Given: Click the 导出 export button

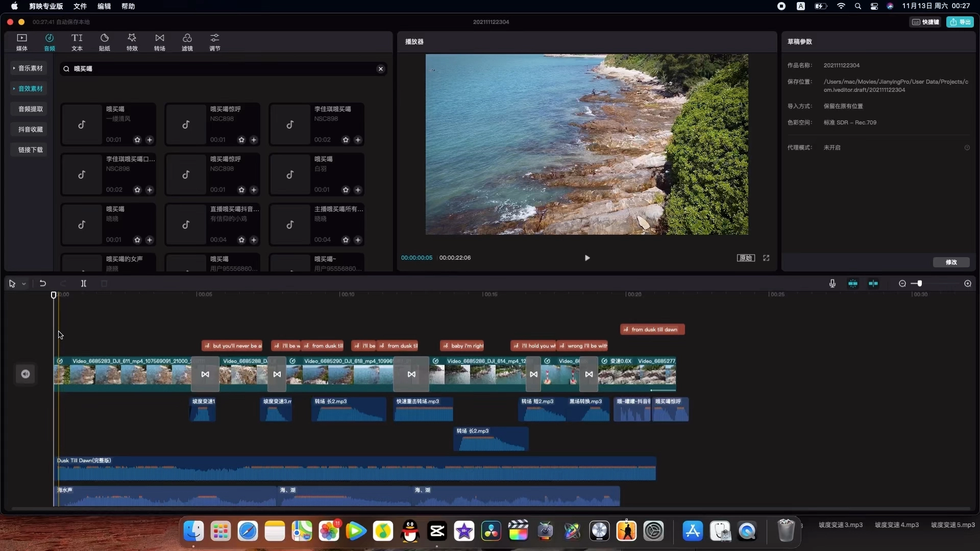Looking at the screenshot, I should [x=960, y=22].
